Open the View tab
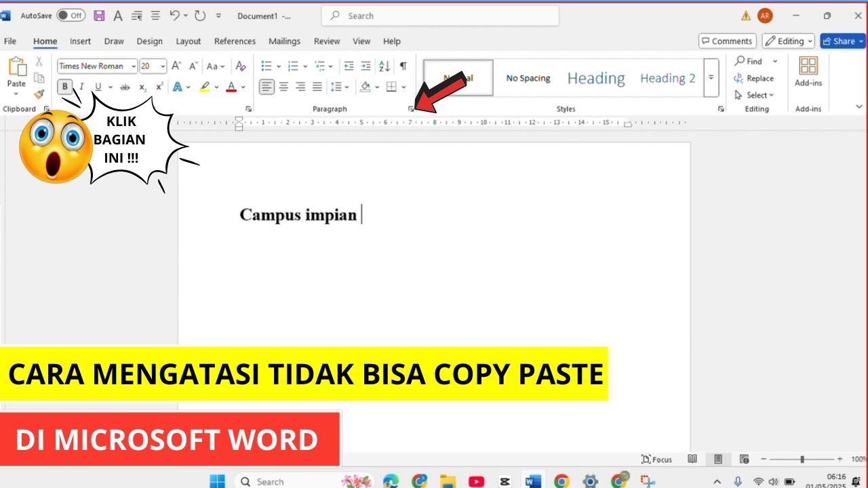The image size is (868, 488). tap(361, 41)
